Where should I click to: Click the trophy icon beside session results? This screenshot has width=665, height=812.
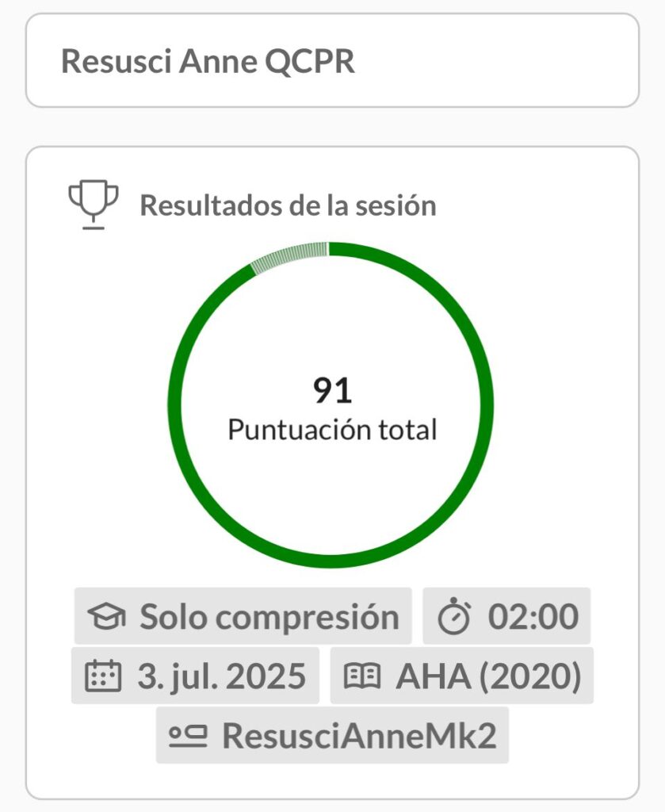click(94, 205)
